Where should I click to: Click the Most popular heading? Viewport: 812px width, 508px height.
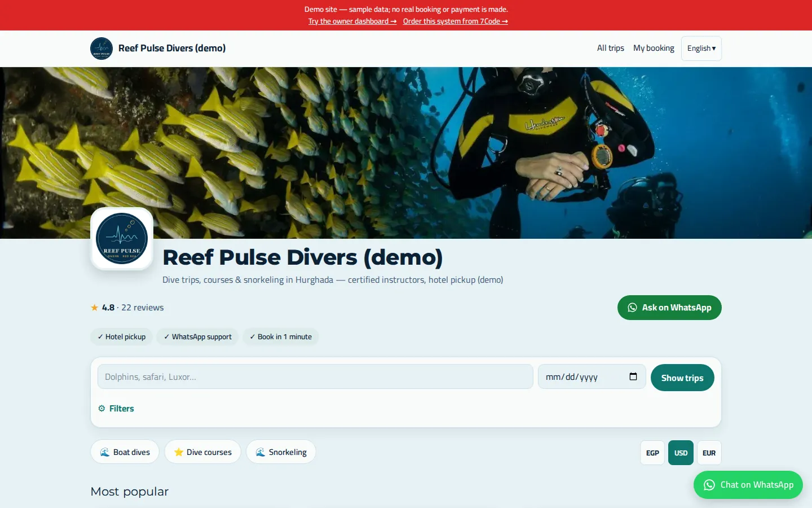point(130,492)
